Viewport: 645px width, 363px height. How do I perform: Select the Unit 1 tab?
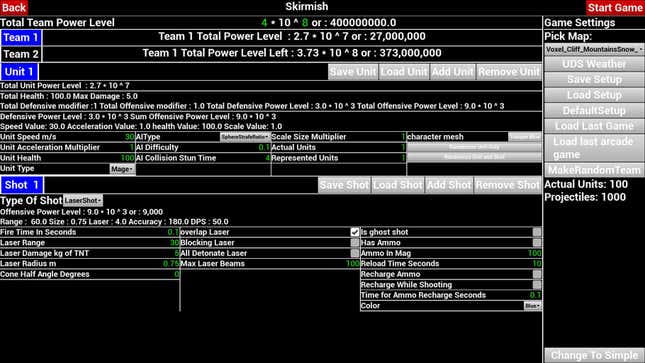(x=19, y=72)
